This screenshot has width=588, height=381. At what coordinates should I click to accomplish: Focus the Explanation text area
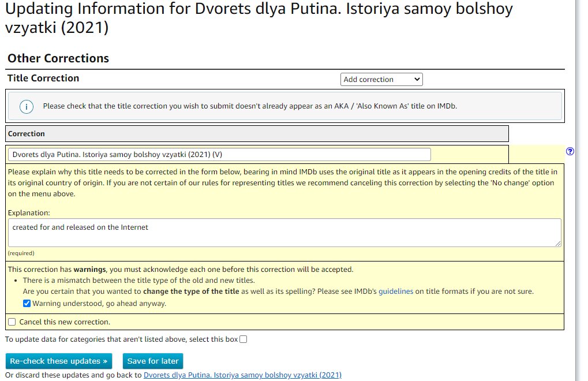[x=283, y=232]
